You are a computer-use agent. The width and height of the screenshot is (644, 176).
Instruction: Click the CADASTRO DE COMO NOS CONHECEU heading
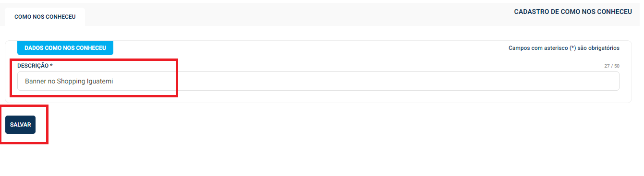573,12
